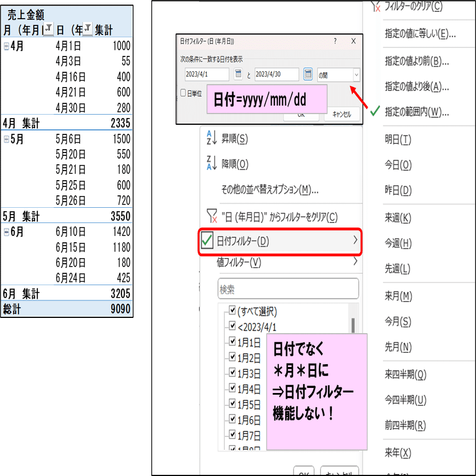
Task: Select 総計 value 9090
Action: point(120,309)
